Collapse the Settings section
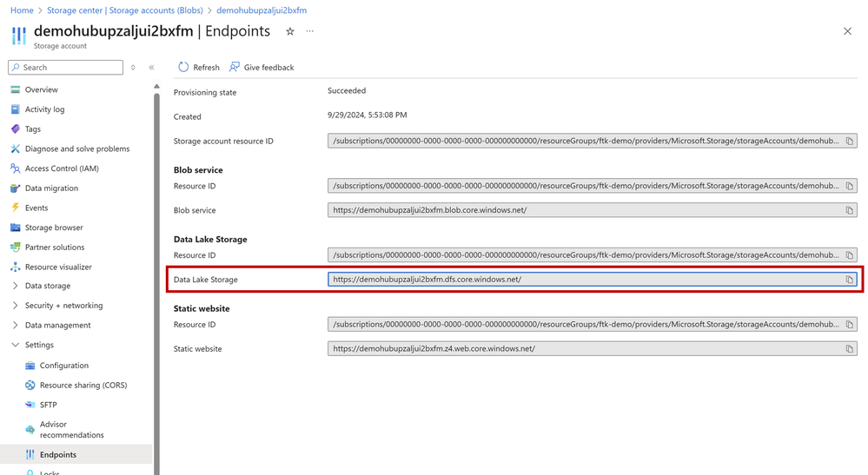 tap(15, 345)
